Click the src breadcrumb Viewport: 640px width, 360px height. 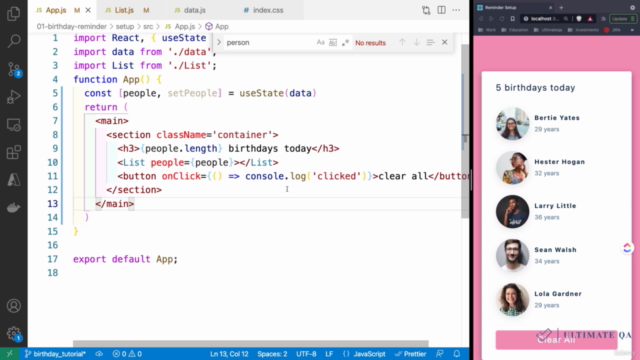click(148, 27)
